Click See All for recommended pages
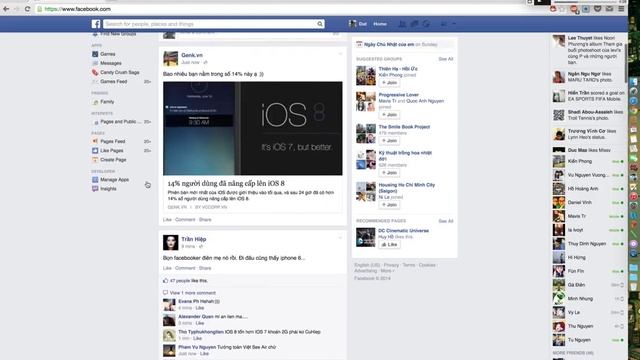Viewport: 640px width, 360px height. coord(446,221)
